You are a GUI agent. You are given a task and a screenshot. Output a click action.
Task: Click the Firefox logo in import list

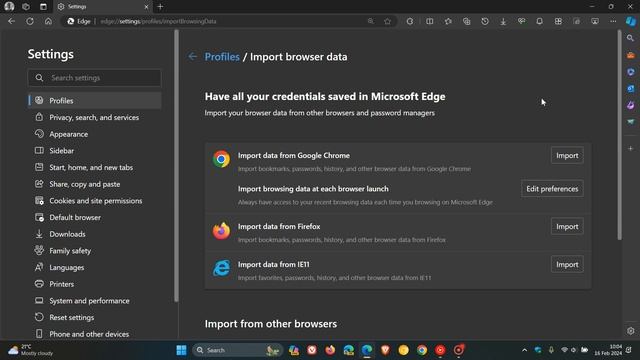tap(221, 231)
